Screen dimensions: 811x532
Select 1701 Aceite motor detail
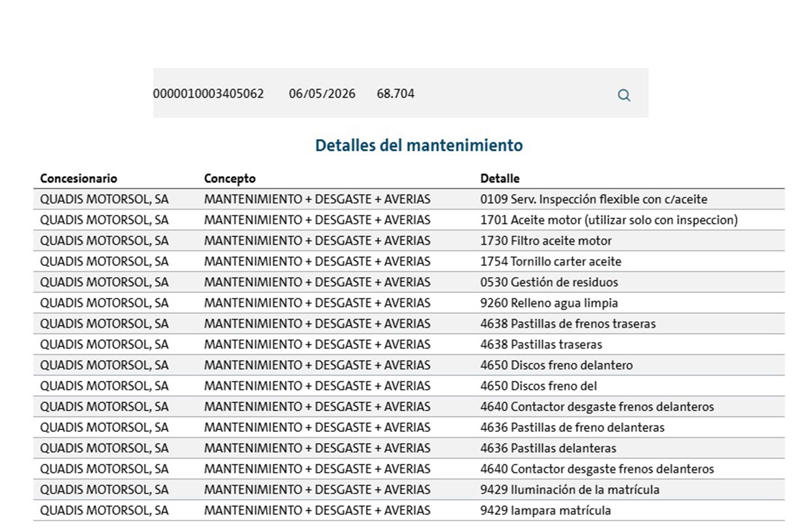point(609,220)
